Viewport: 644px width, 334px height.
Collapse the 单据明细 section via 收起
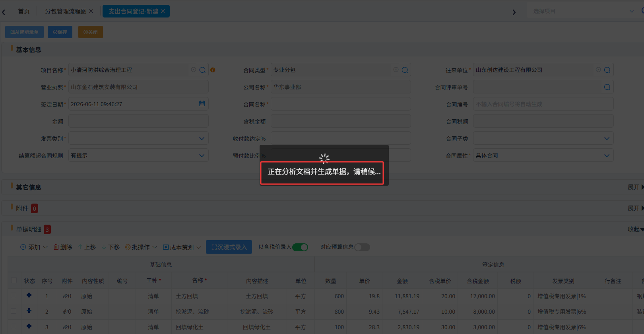coord(635,229)
